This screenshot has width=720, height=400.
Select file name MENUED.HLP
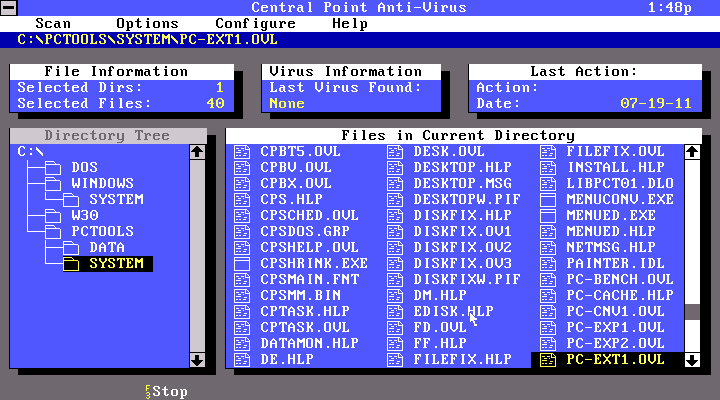[x=611, y=232]
